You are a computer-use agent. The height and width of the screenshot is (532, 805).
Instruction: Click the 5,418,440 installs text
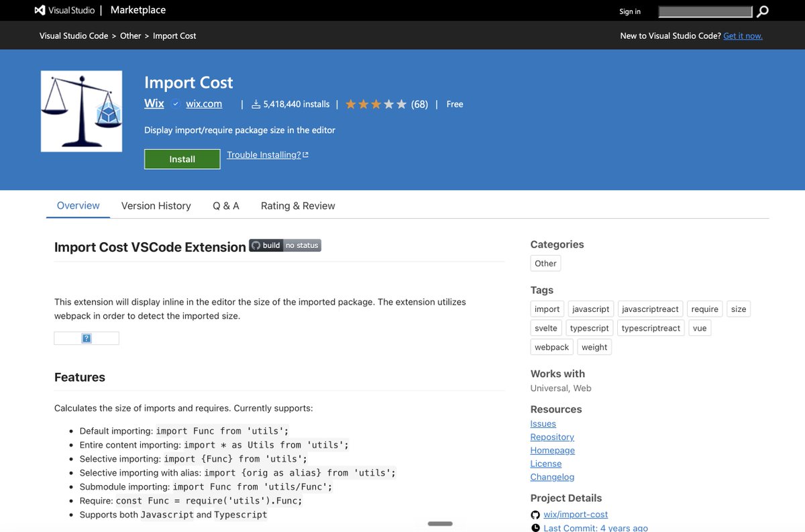(x=297, y=104)
